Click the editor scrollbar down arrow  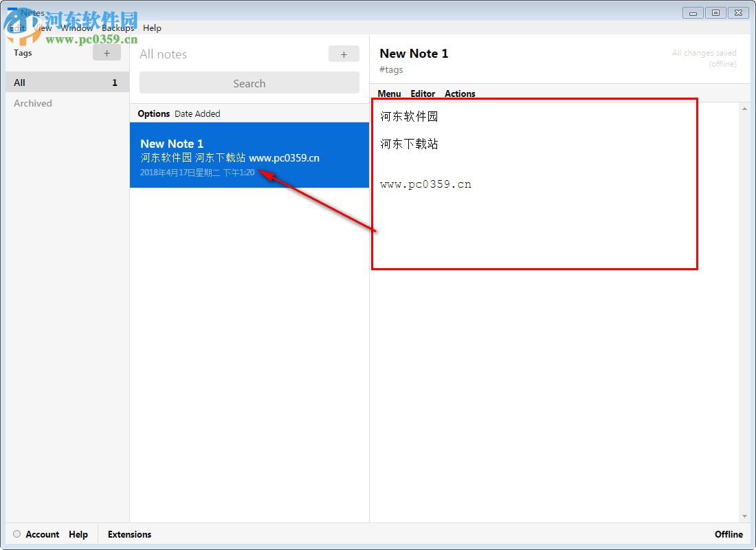[744, 516]
